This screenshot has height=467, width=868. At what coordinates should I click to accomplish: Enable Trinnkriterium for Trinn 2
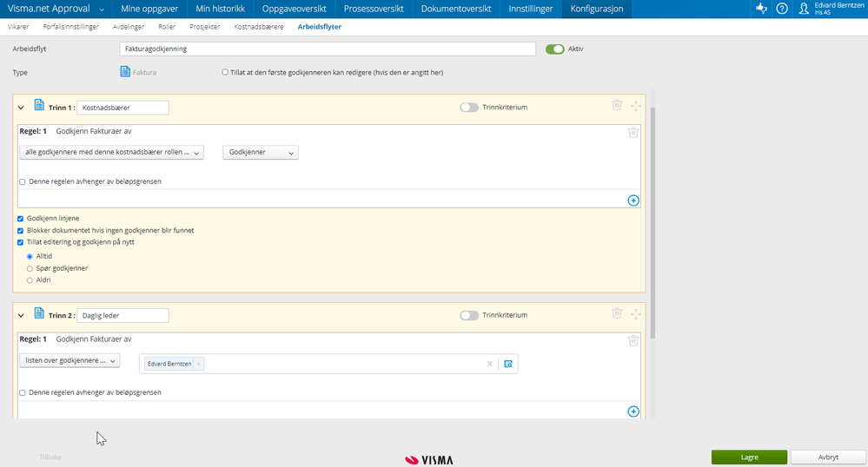469,315
